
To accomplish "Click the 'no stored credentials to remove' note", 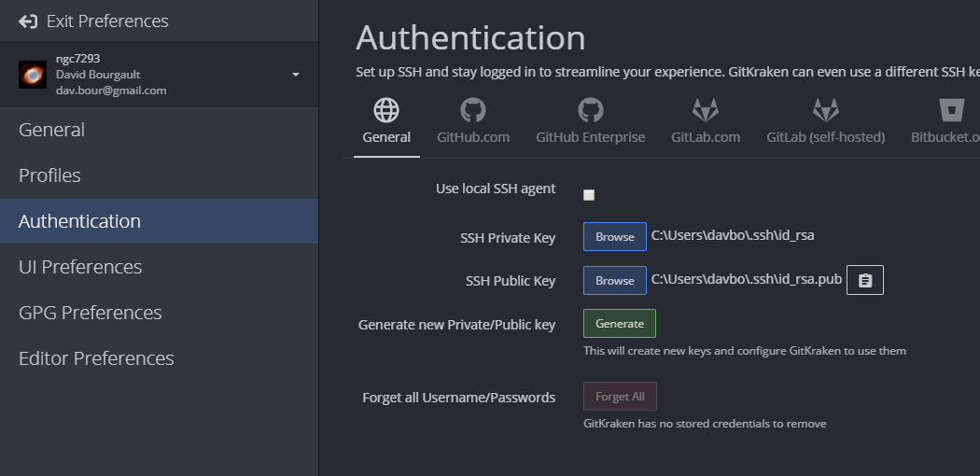I will coord(705,424).
